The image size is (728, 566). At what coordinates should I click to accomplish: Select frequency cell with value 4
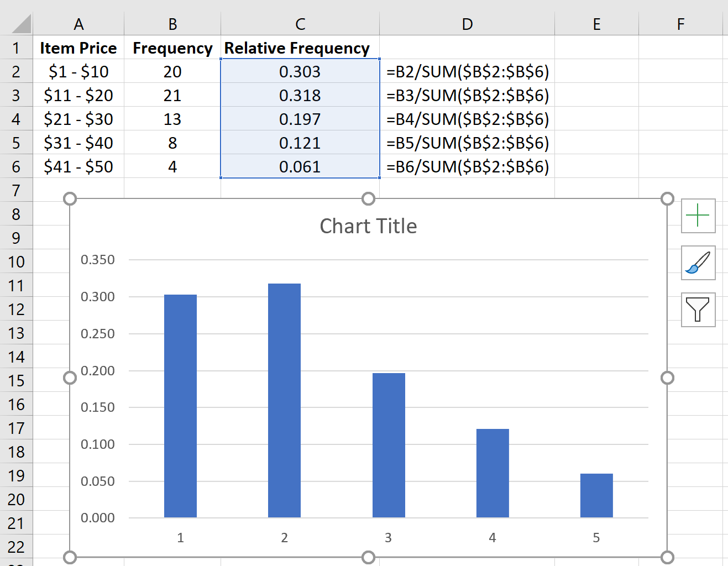[x=172, y=167]
